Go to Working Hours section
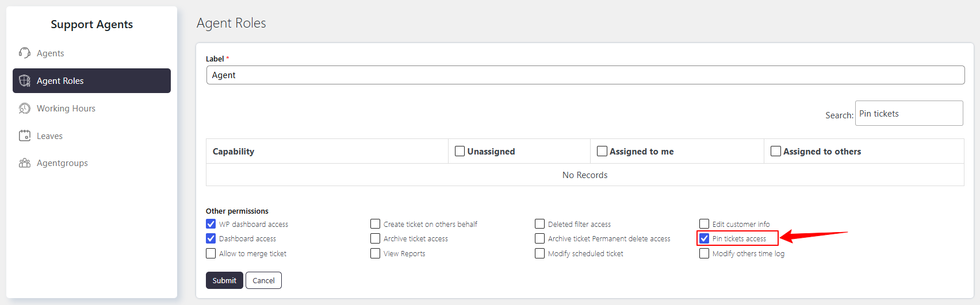The width and height of the screenshot is (980, 305). tap(91, 109)
